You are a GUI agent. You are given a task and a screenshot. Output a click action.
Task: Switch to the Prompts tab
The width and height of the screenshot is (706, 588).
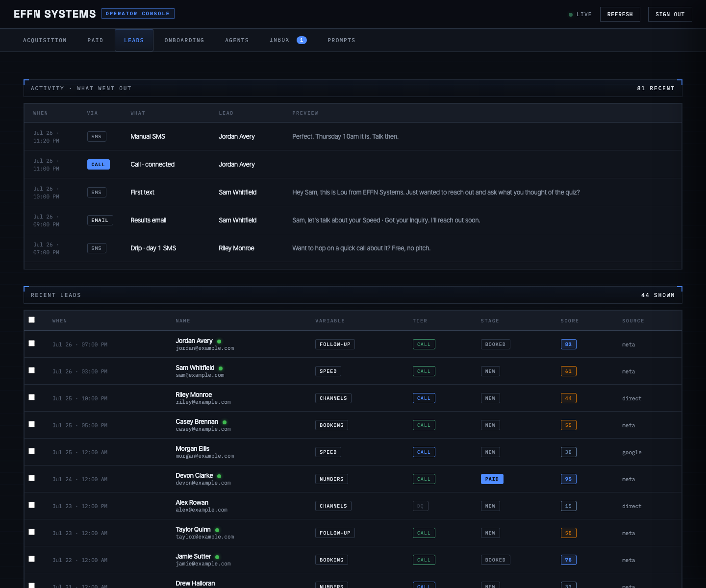point(341,40)
